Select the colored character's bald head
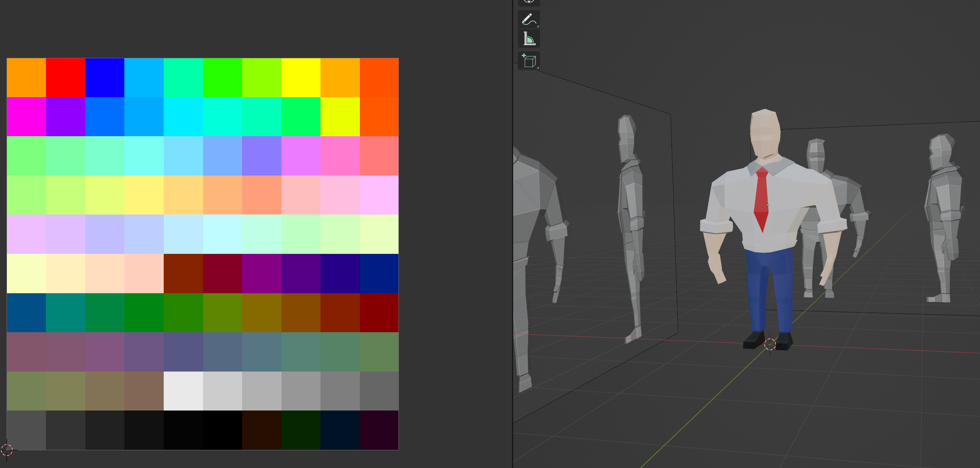Screen dimensions: 980x468 pyautogui.click(x=765, y=131)
